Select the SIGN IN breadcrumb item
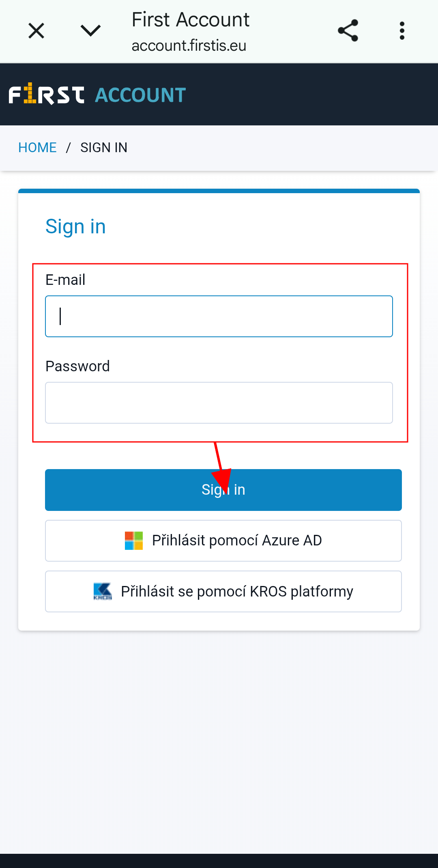 104,148
